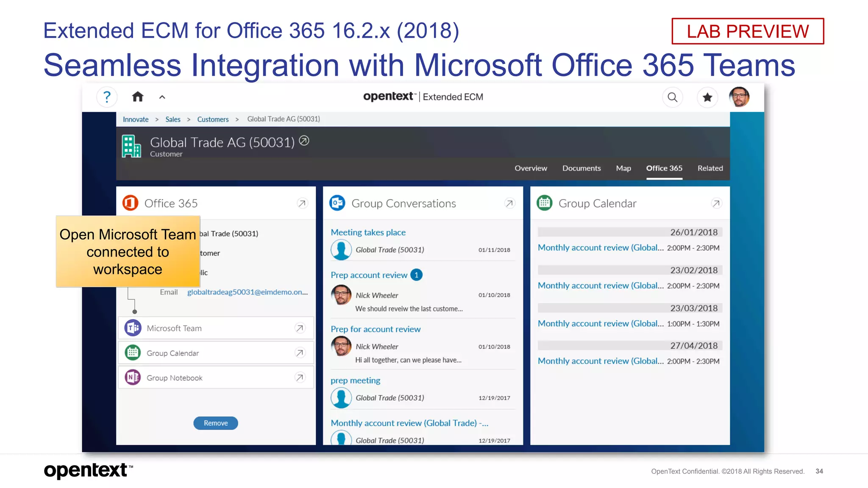Click Global Trade avatar under prep meeting
This screenshot has height=488, width=868.
pos(341,398)
